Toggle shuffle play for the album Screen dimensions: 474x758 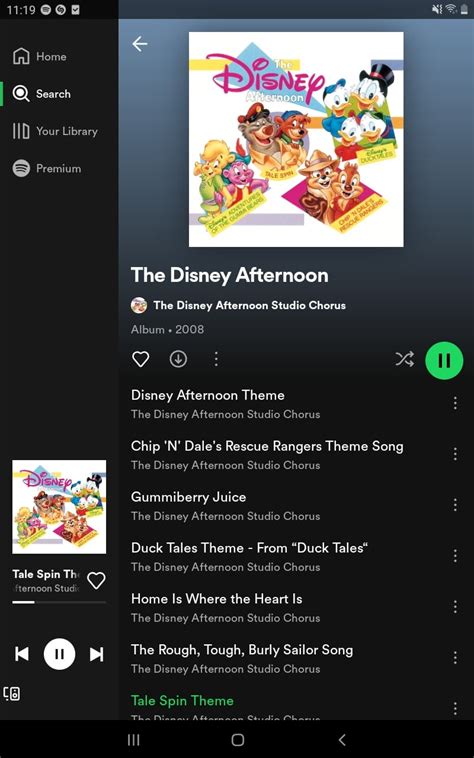coord(404,359)
